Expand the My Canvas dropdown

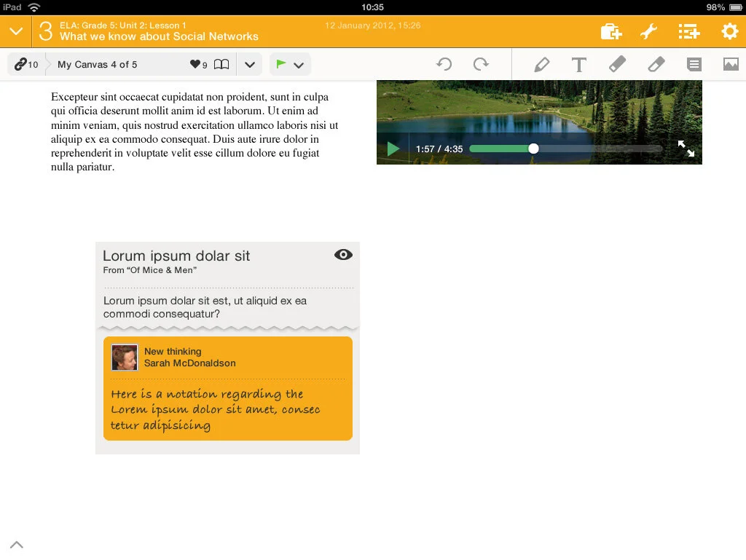(x=249, y=64)
